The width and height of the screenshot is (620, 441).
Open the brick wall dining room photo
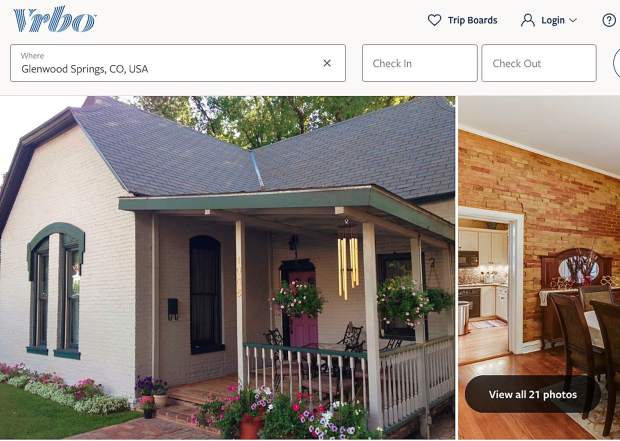539,268
